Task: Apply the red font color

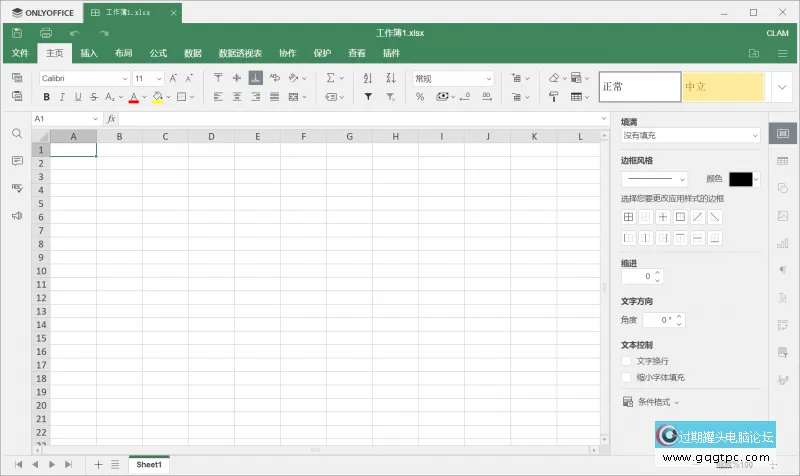Action: tap(134, 96)
